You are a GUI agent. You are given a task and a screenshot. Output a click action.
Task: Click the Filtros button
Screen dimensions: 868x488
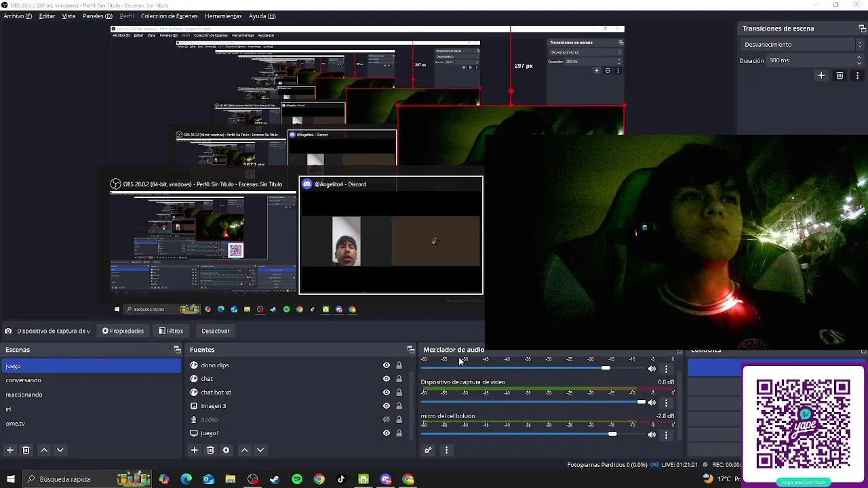tap(171, 331)
